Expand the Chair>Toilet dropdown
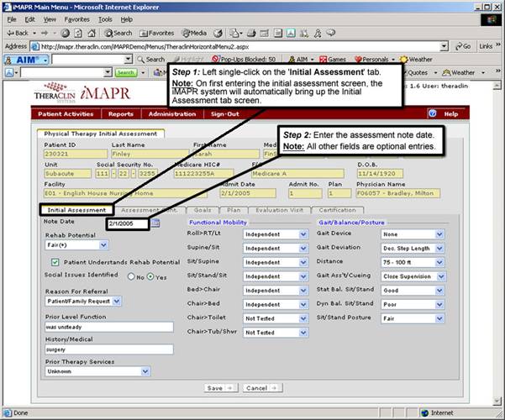Image resolution: width=505 pixels, height=420 pixels. pos(303,318)
